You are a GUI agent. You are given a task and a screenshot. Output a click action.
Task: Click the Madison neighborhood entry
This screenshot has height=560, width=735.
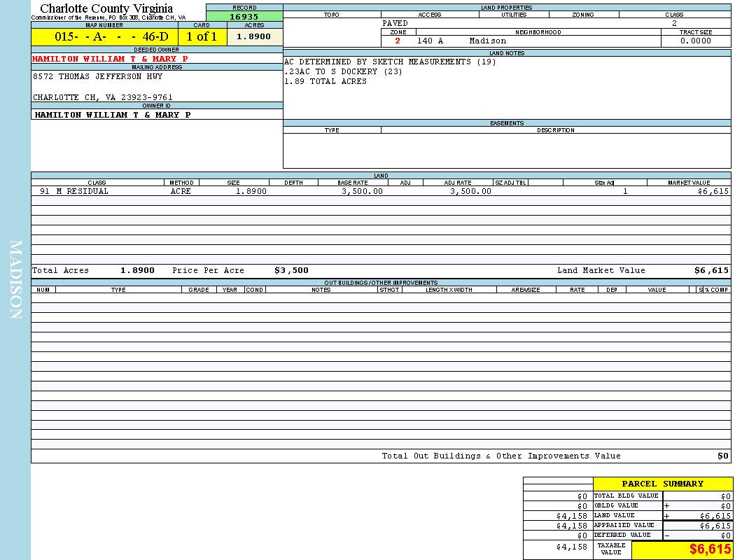(487, 41)
